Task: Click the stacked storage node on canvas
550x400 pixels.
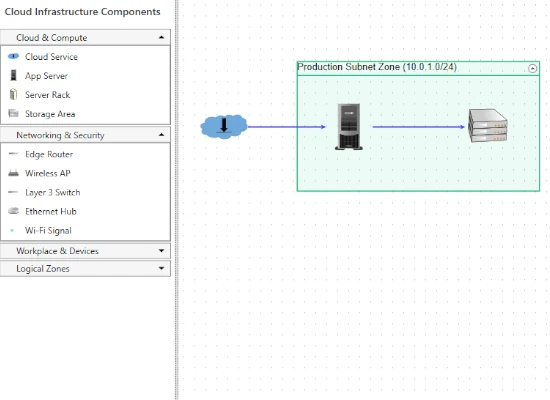Action: [488, 126]
